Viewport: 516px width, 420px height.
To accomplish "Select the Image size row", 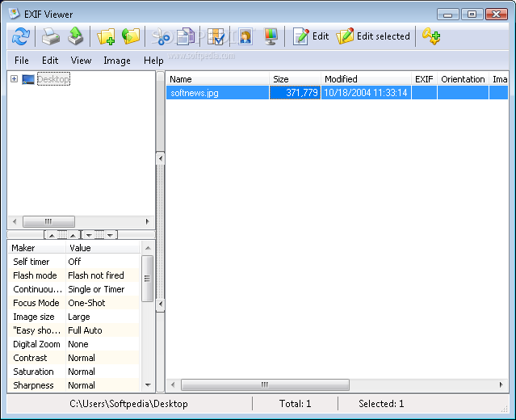I will [x=74, y=317].
